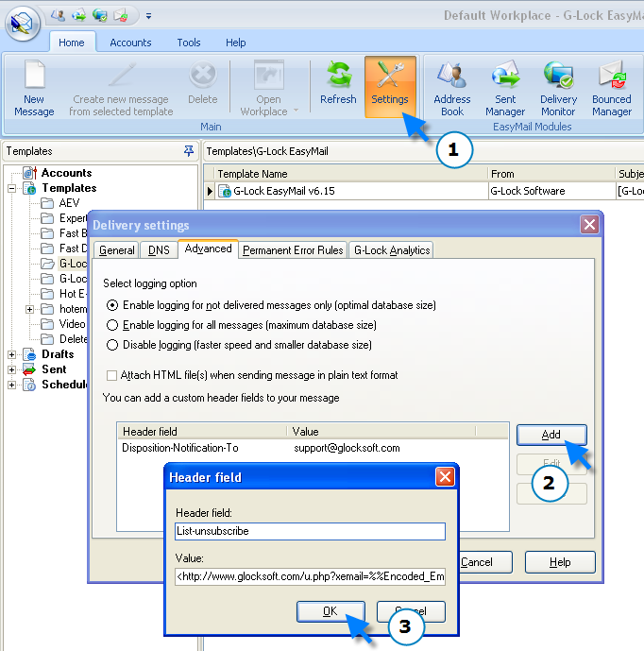Close the Delivery settings dialog
644x651 pixels.
tap(589, 225)
